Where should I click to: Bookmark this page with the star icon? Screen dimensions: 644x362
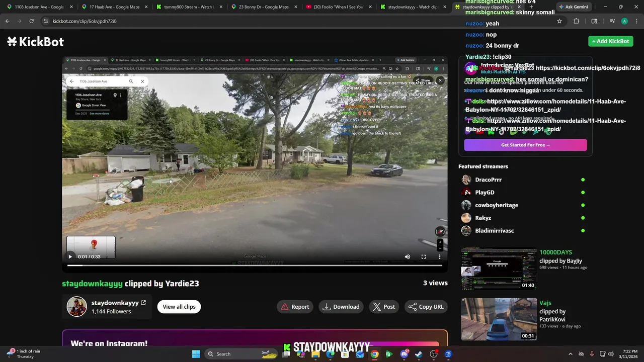click(x=559, y=21)
